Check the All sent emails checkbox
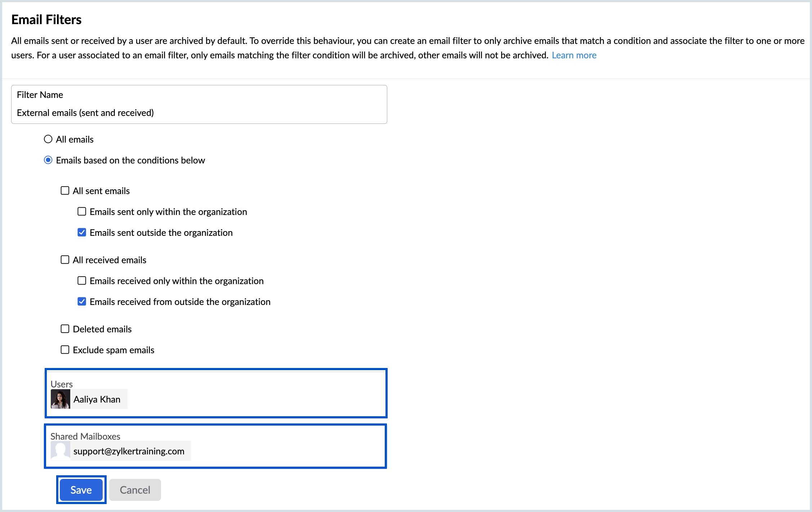Screen dimensions: 812x512 pos(65,190)
